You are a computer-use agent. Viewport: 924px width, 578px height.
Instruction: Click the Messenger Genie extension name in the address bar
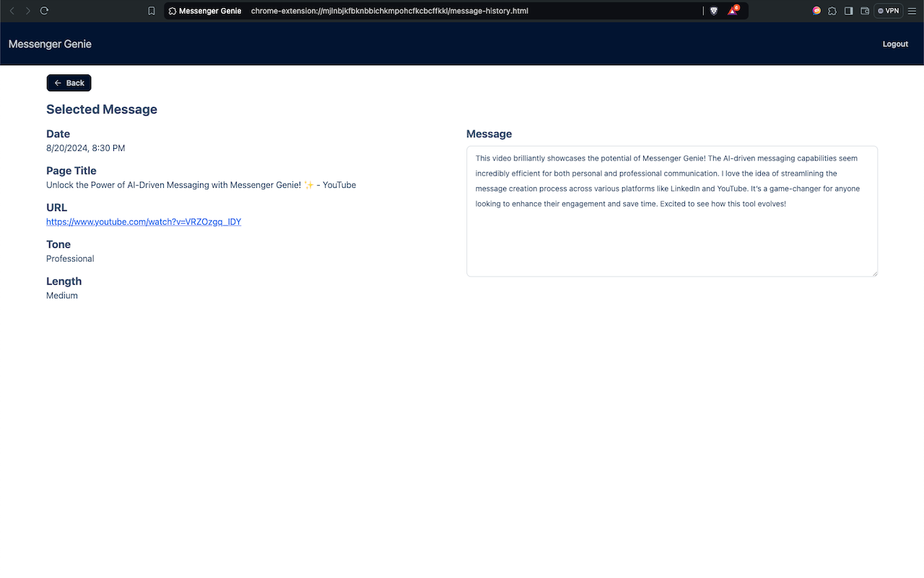[x=210, y=11]
